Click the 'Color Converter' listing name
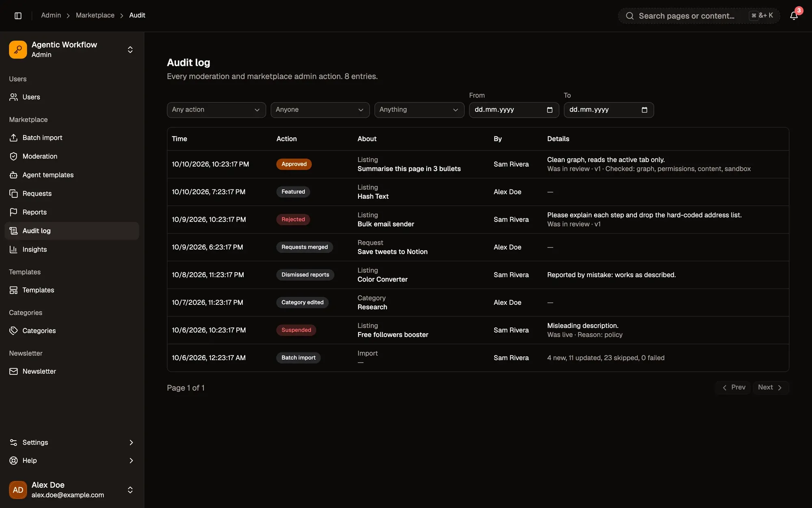Image resolution: width=812 pixels, height=508 pixels. [x=382, y=280]
